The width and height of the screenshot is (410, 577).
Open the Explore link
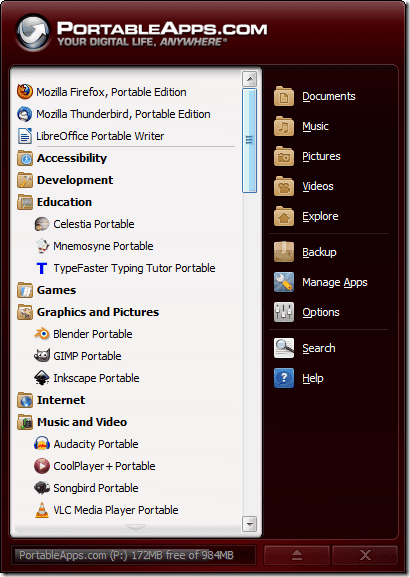(320, 216)
